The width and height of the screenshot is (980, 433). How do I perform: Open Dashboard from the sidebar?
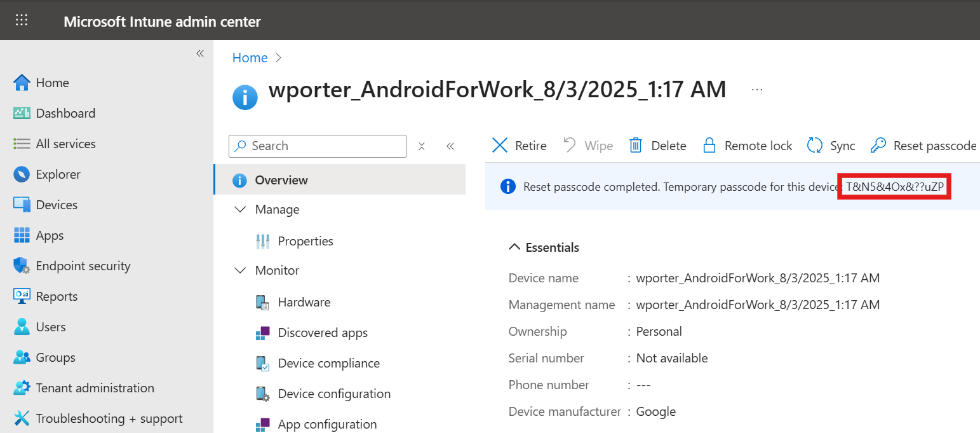tap(65, 113)
